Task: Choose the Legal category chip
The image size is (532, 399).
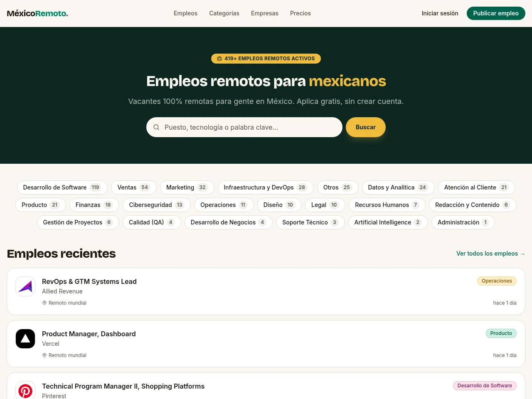Action: (325, 205)
